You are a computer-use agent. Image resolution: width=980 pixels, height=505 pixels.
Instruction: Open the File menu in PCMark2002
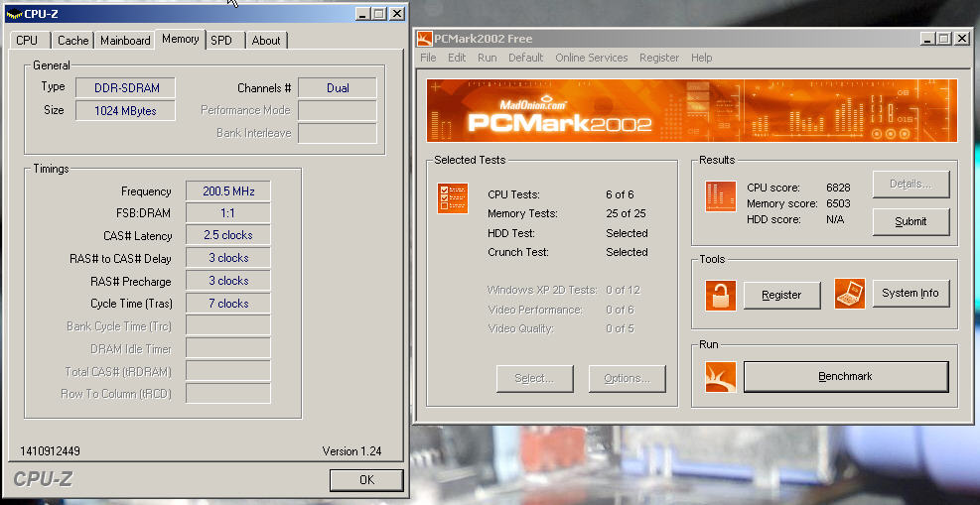tap(428, 58)
